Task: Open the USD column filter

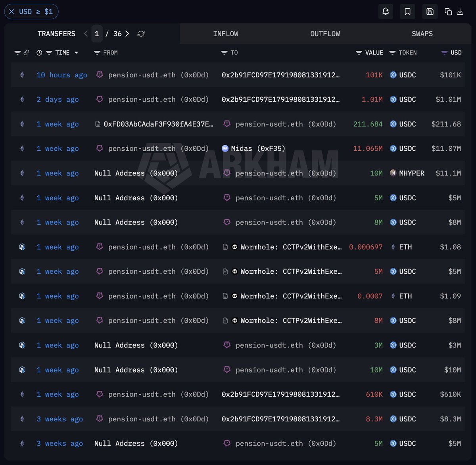Action: tap(444, 53)
